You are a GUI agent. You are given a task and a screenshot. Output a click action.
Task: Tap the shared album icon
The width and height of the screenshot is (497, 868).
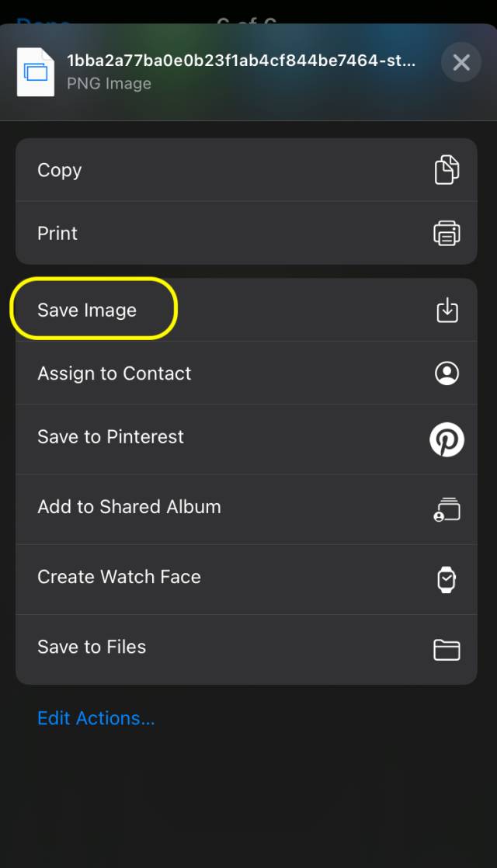[x=447, y=509]
